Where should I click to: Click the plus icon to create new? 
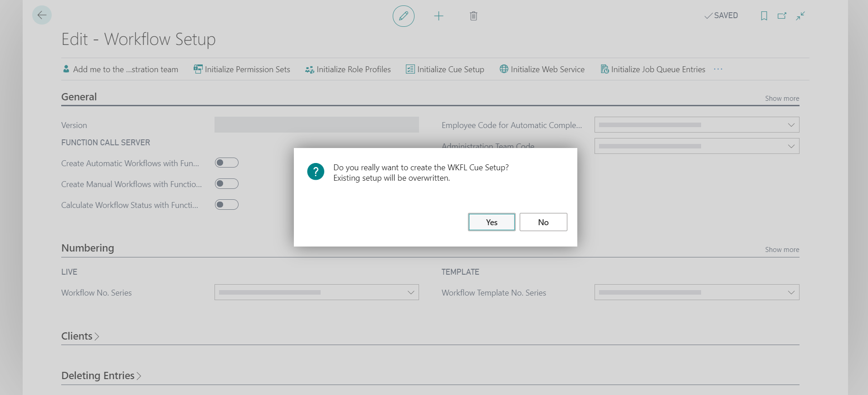click(x=439, y=16)
